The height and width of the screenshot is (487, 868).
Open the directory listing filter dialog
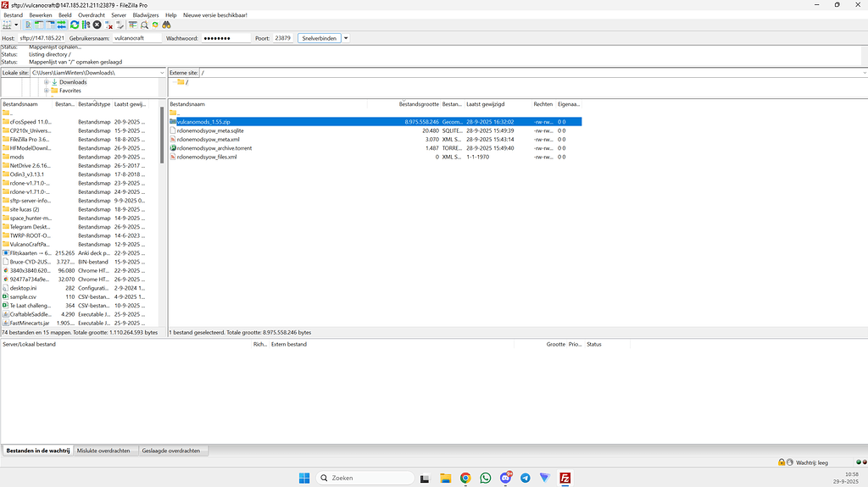pyautogui.click(x=133, y=25)
